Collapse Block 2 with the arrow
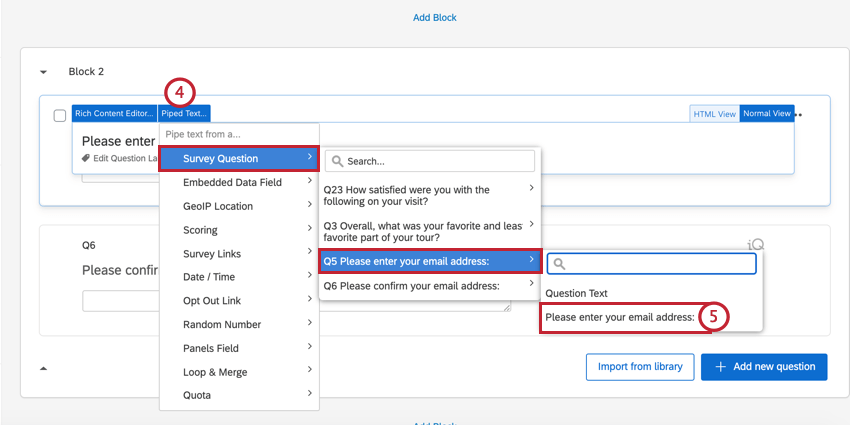This screenshot has width=850, height=425. [43, 72]
